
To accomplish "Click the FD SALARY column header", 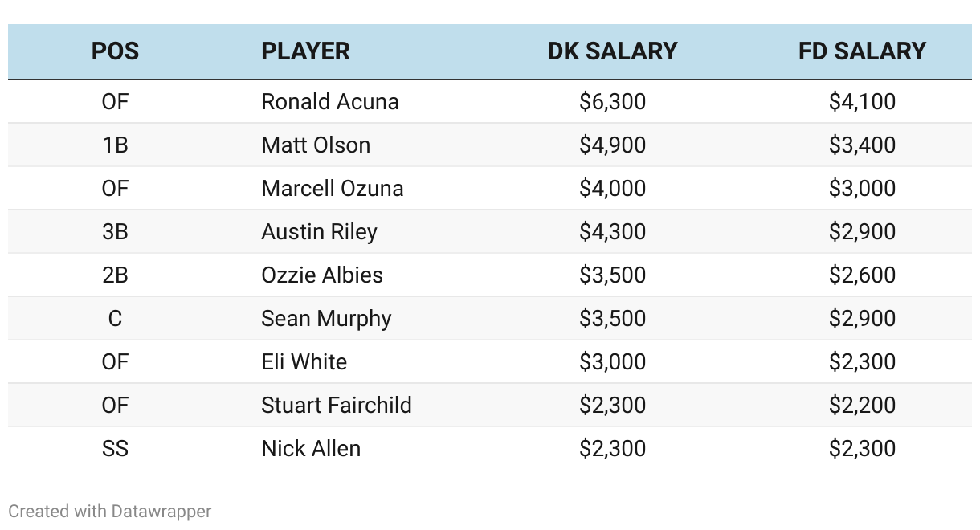I will 862,51.
